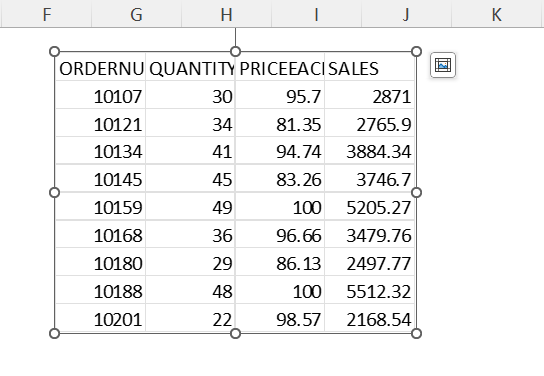Click the bottom-middle picture resize handle
This screenshot has width=544, height=376.
pyautogui.click(x=235, y=333)
